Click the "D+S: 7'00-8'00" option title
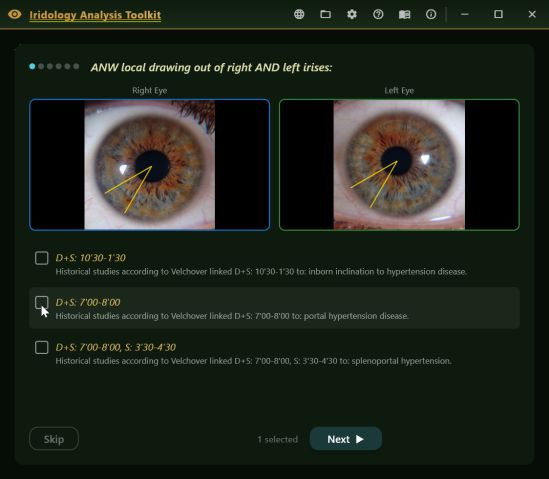The width and height of the screenshot is (549, 479). tap(88, 303)
